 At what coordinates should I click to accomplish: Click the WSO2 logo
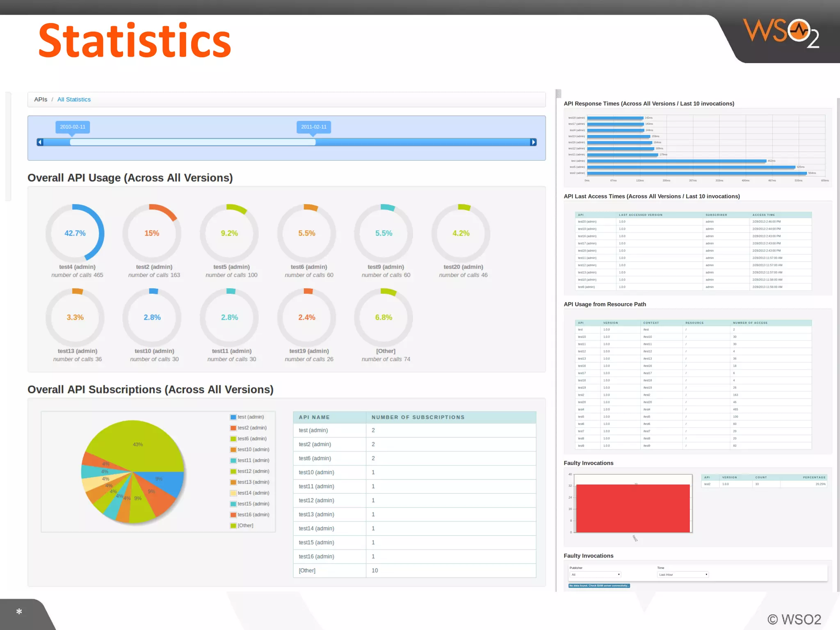(x=781, y=33)
